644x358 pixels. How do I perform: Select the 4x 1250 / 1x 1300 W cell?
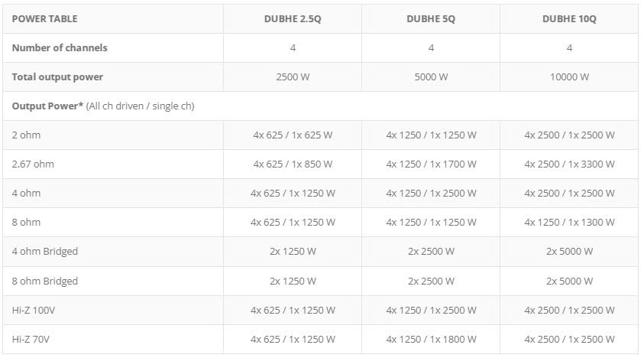tap(569, 222)
